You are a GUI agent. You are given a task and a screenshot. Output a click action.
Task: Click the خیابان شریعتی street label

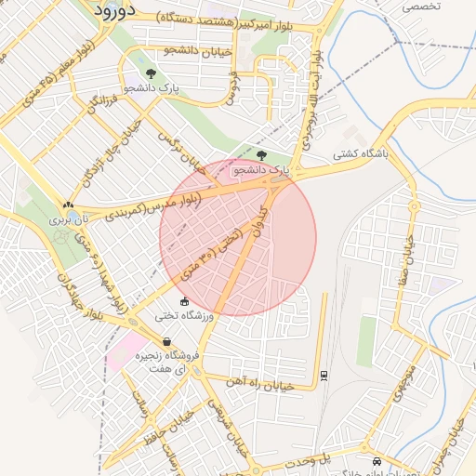point(228,429)
